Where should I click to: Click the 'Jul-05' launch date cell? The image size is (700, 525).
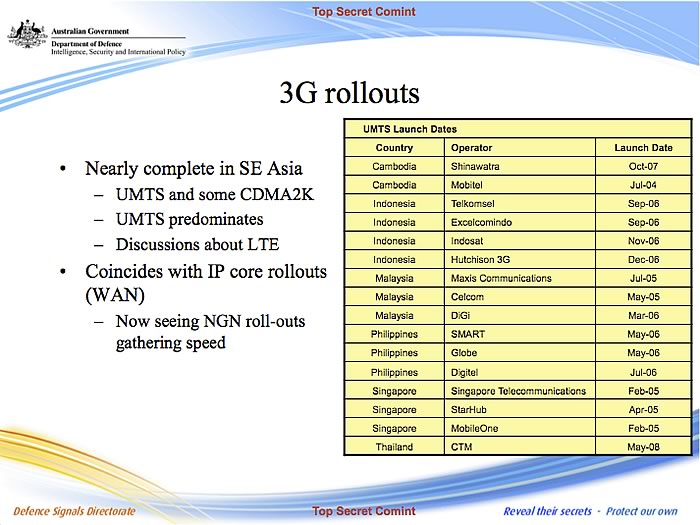pyautogui.click(x=643, y=279)
